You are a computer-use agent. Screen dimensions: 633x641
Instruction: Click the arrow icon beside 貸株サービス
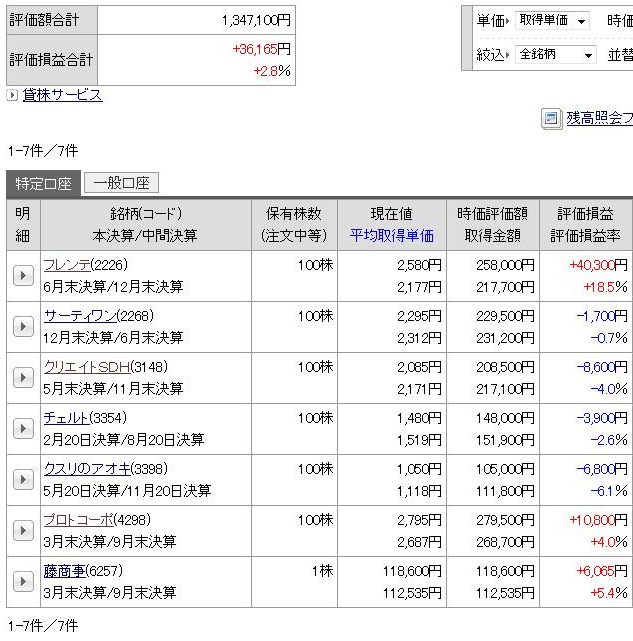click(12, 95)
